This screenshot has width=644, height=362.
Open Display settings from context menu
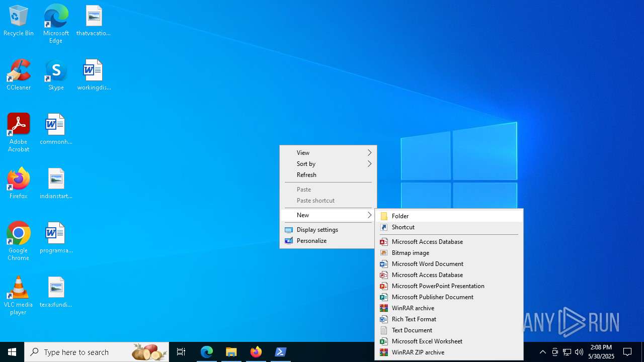pos(328,230)
